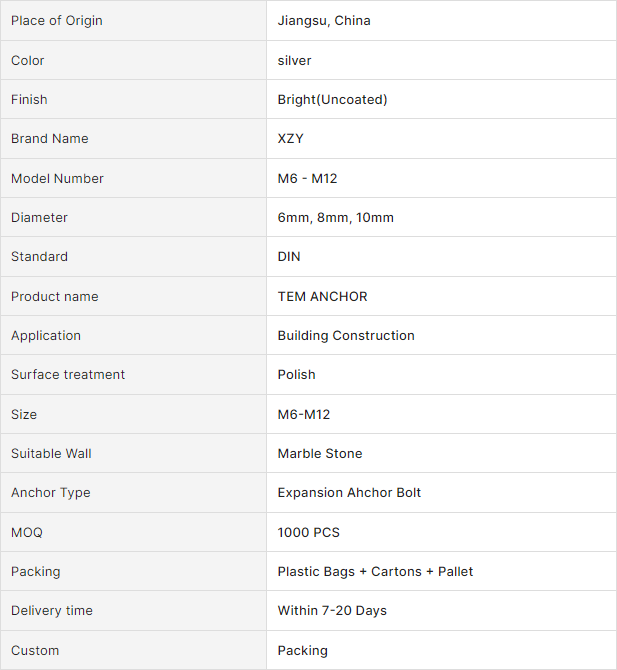Select the 'Marble Stone' wall value
617x670 pixels.
point(320,453)
